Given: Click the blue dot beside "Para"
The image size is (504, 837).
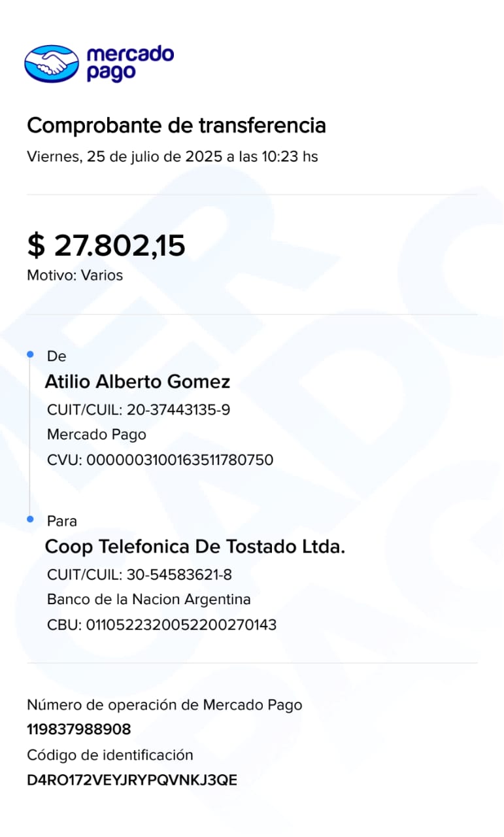Looking at the screenshot, I should click(x=30, y=519).
